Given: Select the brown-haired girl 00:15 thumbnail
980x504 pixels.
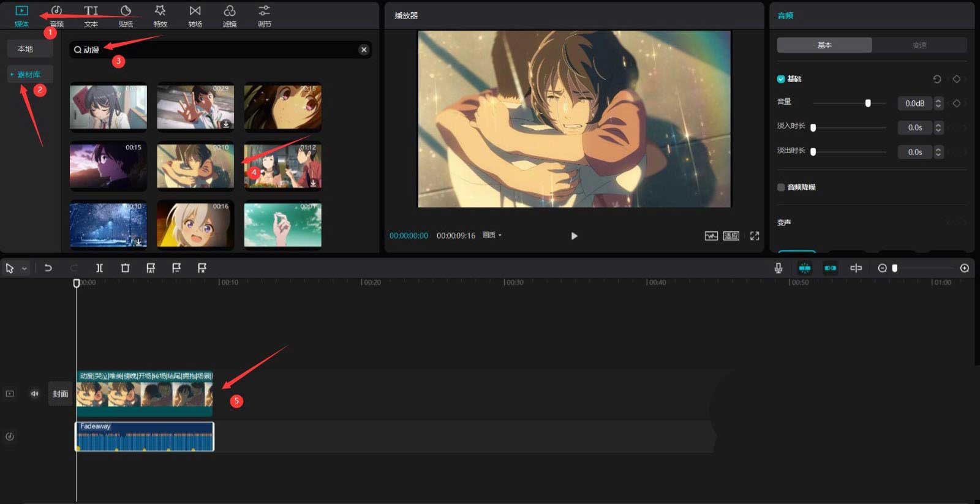Looking at the screenshot, I should tap(282, 107).
